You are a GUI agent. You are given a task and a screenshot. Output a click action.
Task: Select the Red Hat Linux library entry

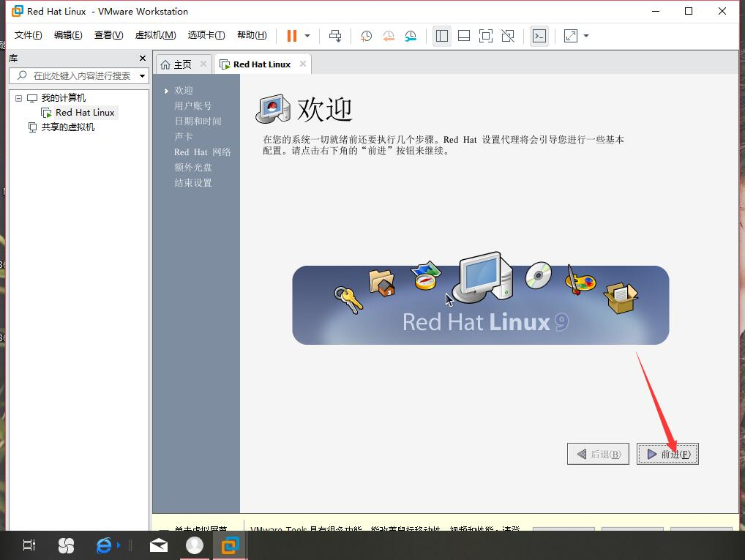pyautogui.click(x=85, y=113)
